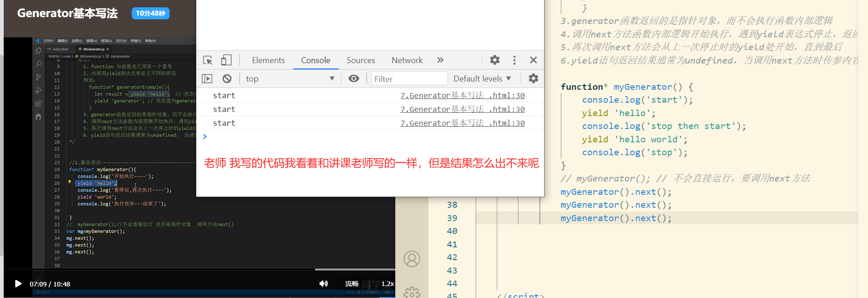Open the Elements tab in DevTools
Image resolution: width=868 pixels, height=298 pixels.
(268, 60)
